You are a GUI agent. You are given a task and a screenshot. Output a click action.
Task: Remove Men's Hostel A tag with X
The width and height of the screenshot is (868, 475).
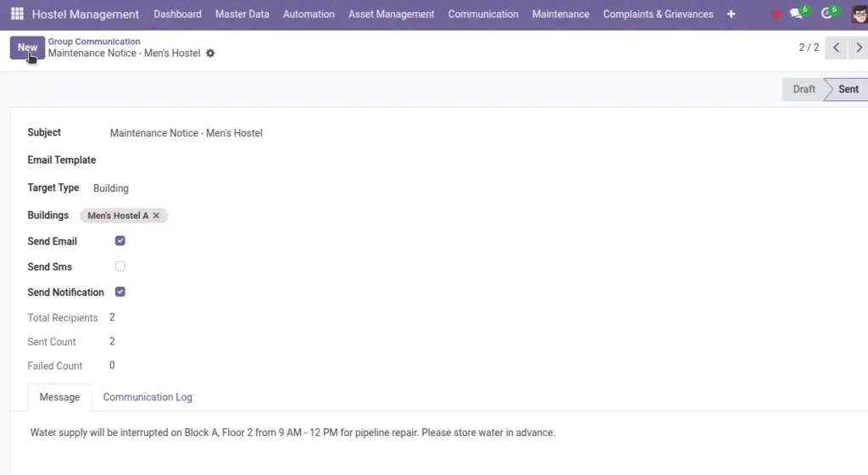pos(156,215)
